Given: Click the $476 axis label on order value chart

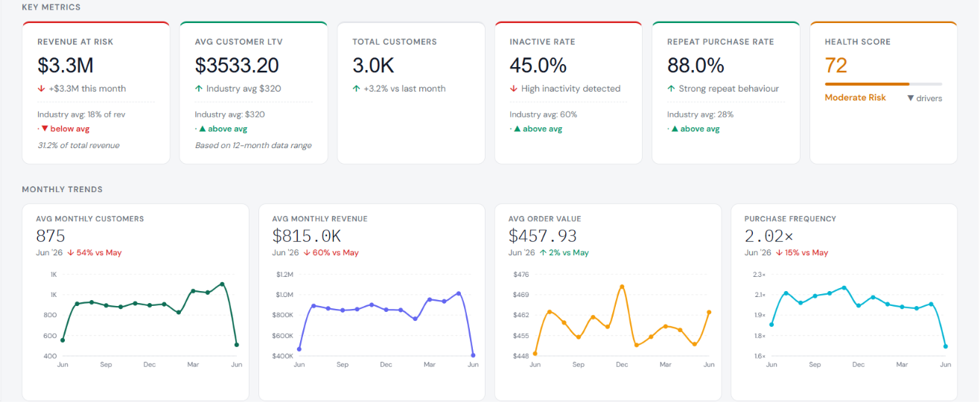Looking at the screenshot, I should point(521,275).
